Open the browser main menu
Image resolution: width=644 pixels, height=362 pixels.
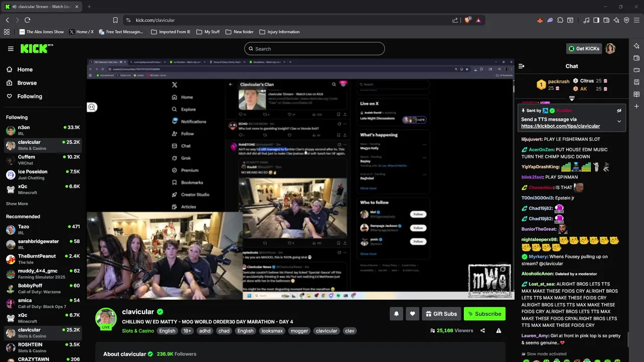(636, 20)
